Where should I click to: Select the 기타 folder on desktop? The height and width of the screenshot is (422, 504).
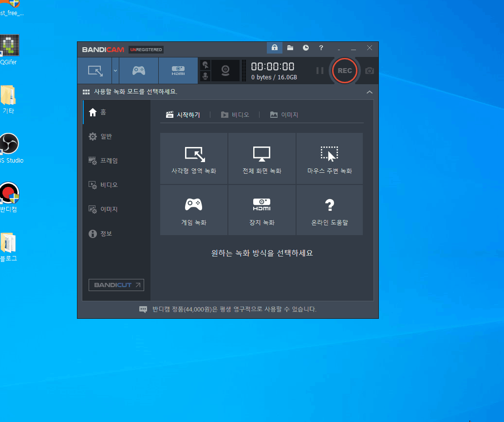(x=8, y=100)
